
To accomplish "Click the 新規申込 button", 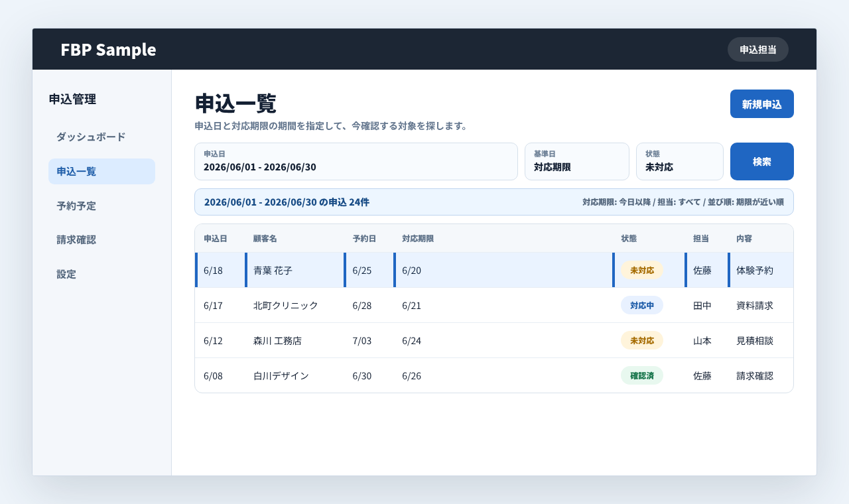I will coord(761,104).
